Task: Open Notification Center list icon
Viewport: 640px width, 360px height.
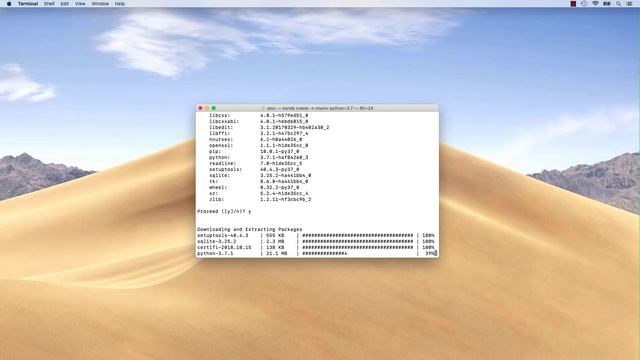Action: coord(629,4)
